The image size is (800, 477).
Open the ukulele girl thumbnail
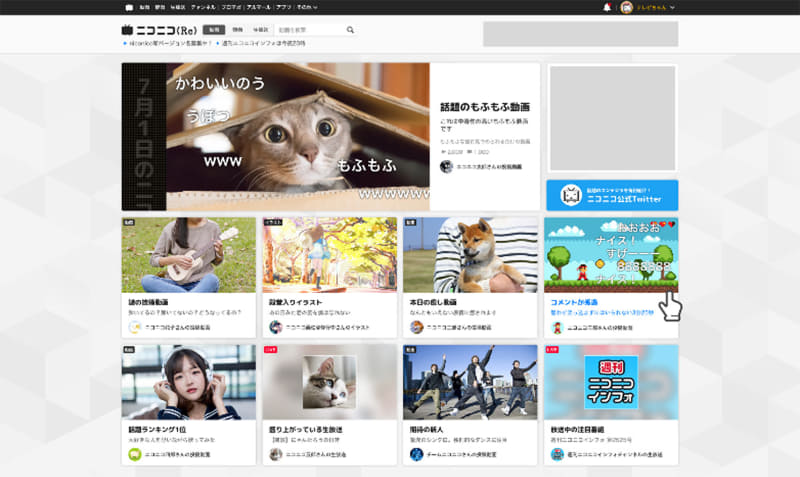[189, 255]
